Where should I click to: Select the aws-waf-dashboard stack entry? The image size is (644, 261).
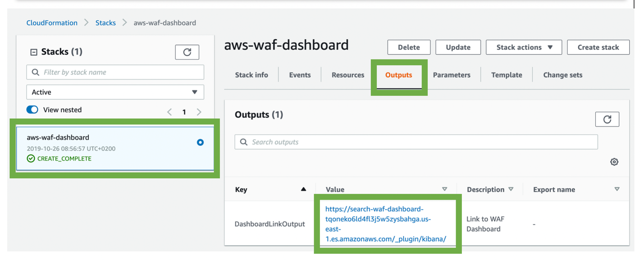tap(115, 148)
